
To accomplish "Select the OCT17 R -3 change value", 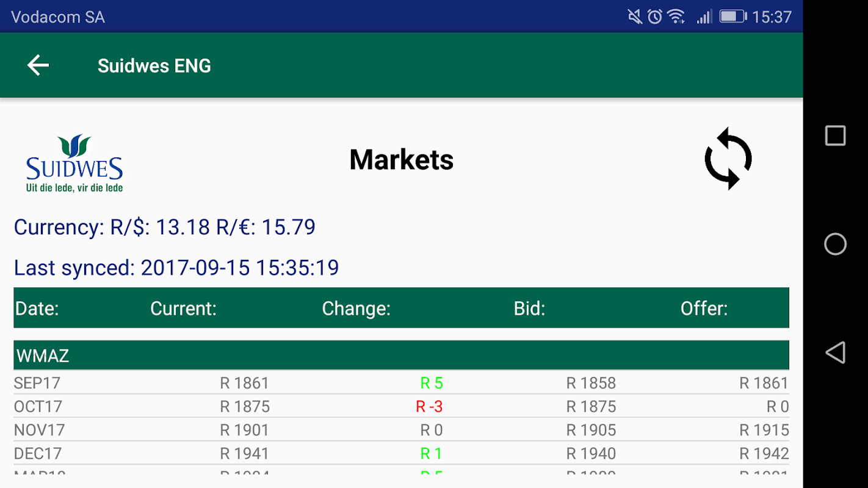I will (x=429, y=407).
